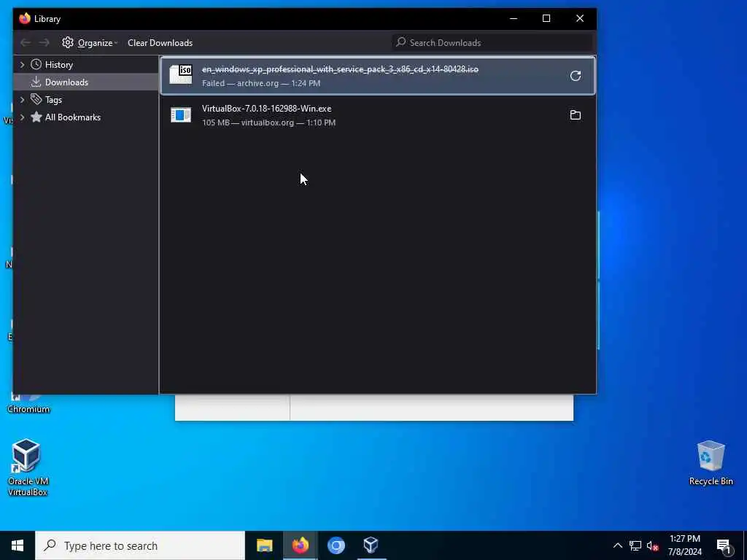Click into Search Downloads field
The image size is (747, 560).
click(x=492, y=42)
